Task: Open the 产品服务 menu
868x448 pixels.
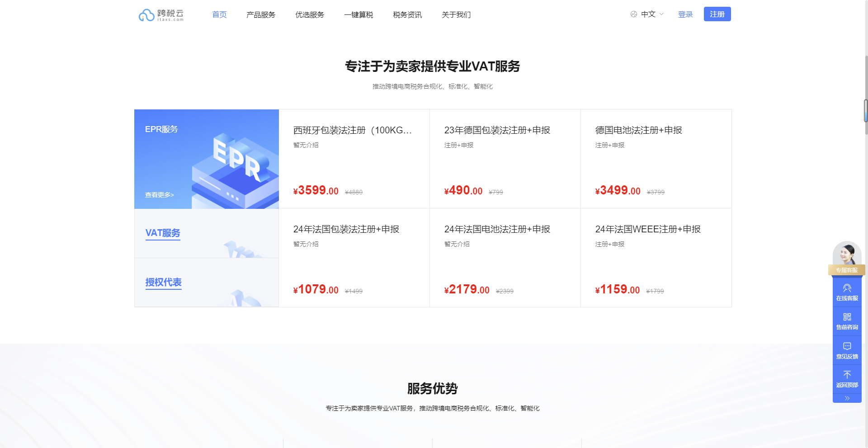Action: (x=261, y=15)
